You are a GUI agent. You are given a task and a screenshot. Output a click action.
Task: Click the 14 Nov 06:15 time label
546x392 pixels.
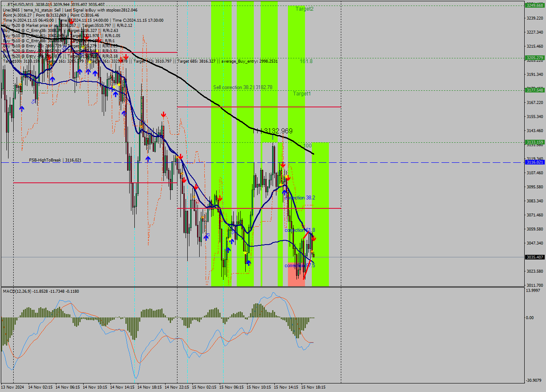[x=67, y=387]
